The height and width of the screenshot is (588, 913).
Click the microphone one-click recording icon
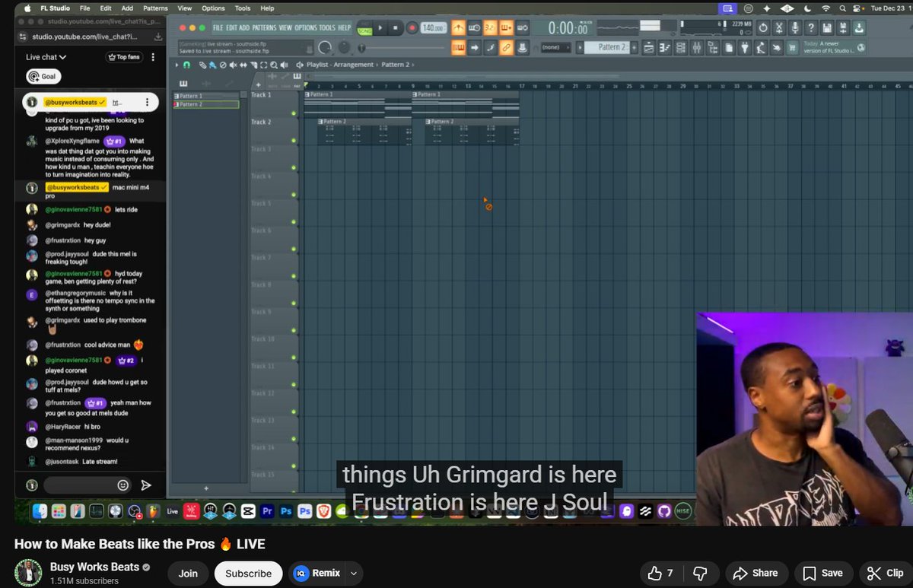click(x=795, y=28)
